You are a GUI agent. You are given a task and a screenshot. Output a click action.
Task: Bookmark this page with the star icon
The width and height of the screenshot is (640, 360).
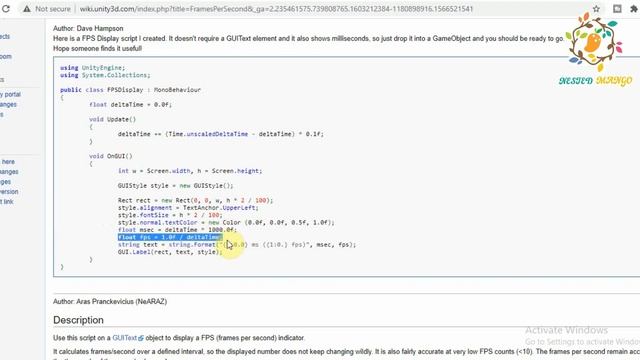click(x=596, y=9)
